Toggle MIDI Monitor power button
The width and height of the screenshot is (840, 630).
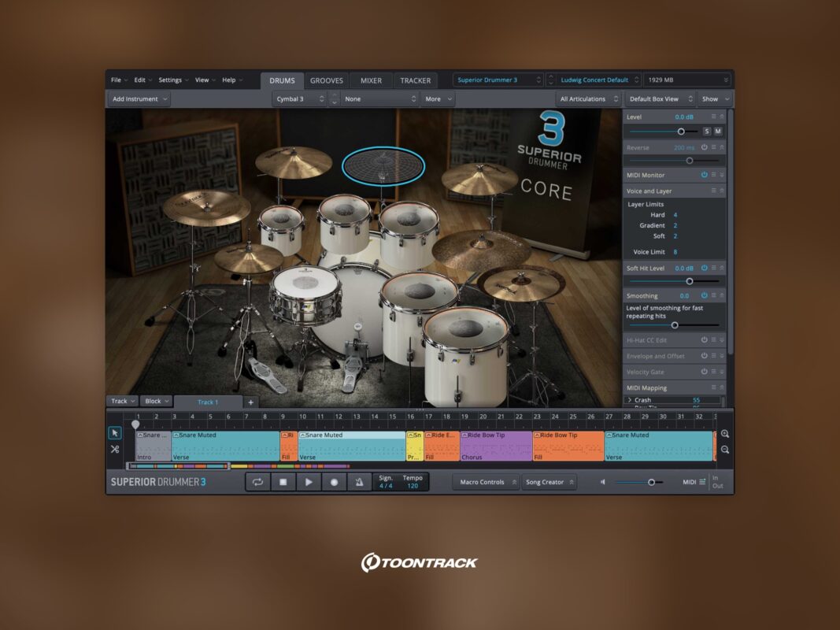pos(704,175)
